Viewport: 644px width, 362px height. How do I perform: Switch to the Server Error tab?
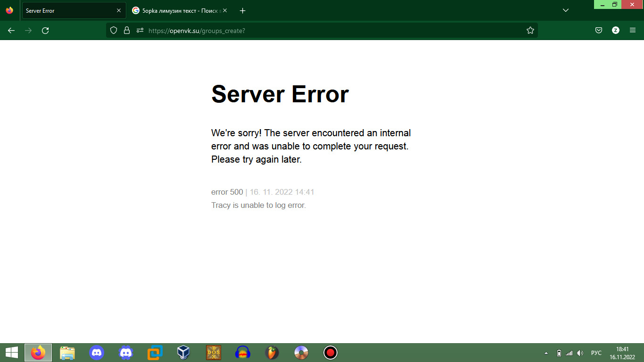[74, 10]
